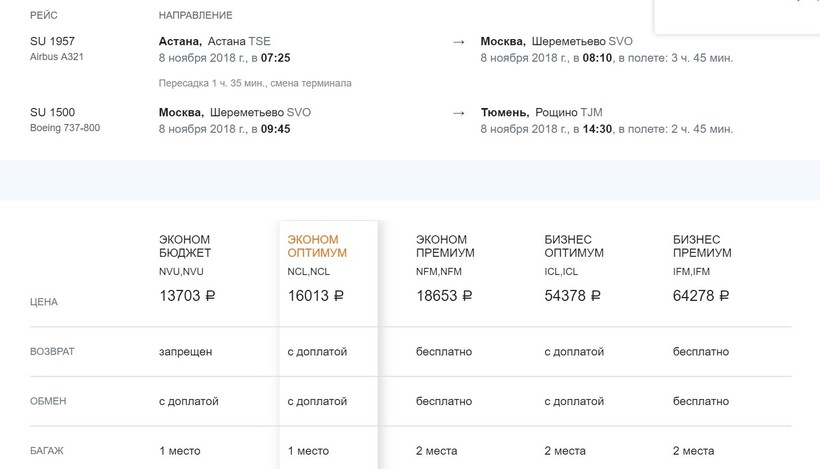Click the arrow icon on the Астана–Москва flight

[458, 42]
